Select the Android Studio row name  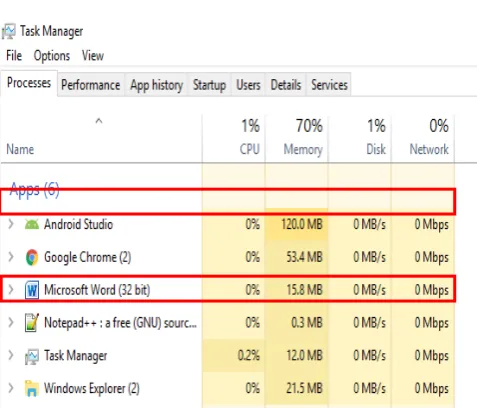tap(79, 224)
